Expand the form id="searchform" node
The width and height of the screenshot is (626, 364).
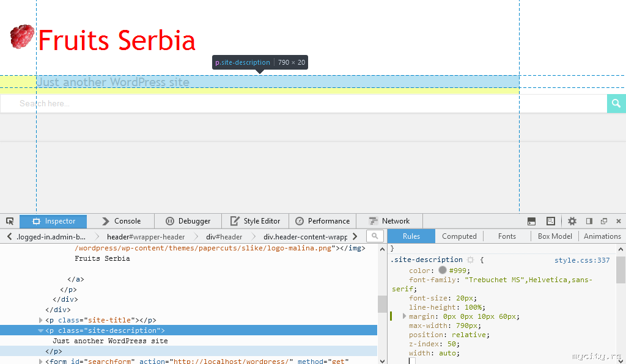(41, 361)
